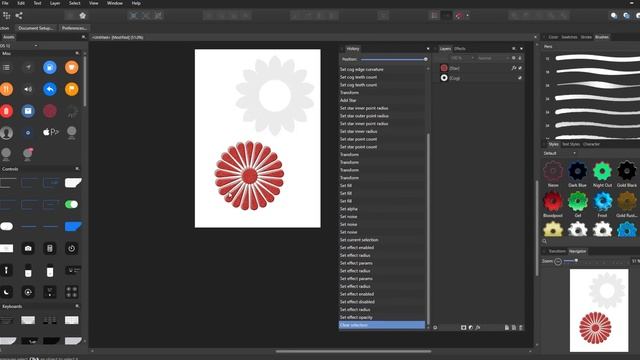Switch to the Character tab
The image size is (640, 360).
(x=591, y=144)
